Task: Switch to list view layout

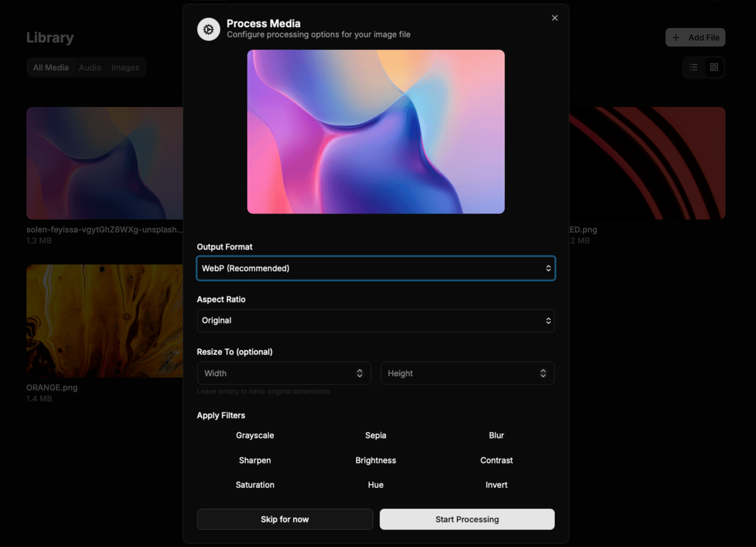Action: (693, 67)
